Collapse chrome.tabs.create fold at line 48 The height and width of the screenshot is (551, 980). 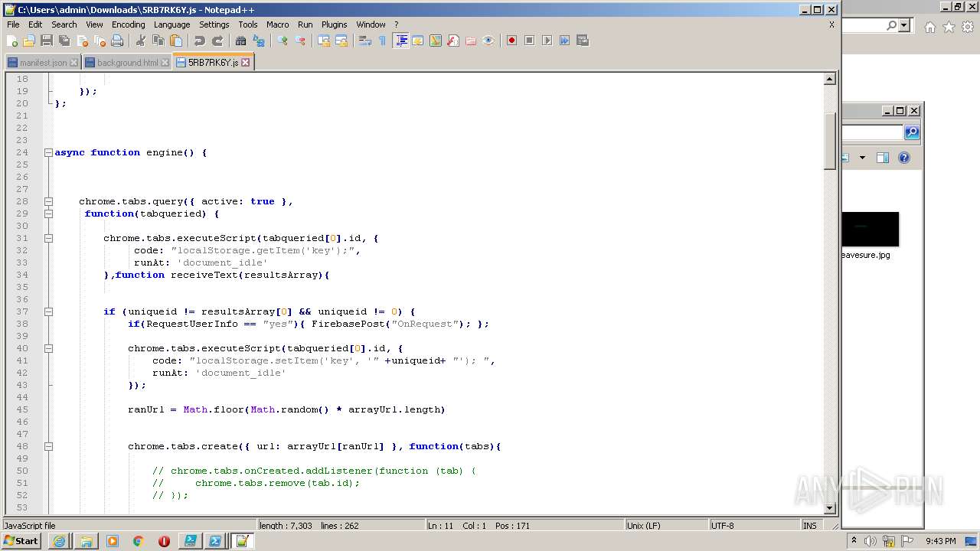click(48, 446)
